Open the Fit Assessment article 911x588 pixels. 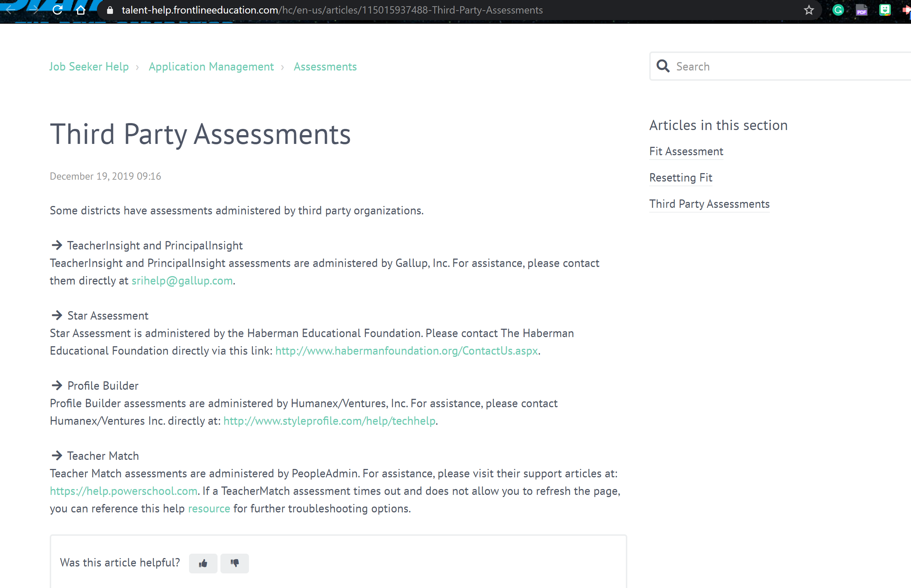point(686,151)
